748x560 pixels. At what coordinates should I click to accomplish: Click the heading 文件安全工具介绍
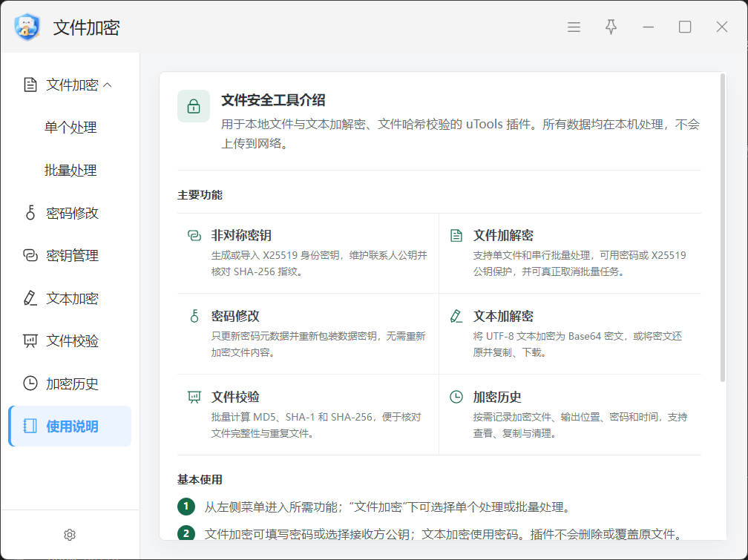(273, 100)
